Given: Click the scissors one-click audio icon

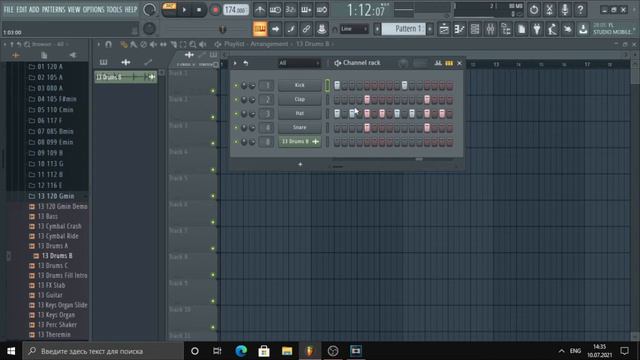Looking at the screenshot, I should [x=549, y=9].
